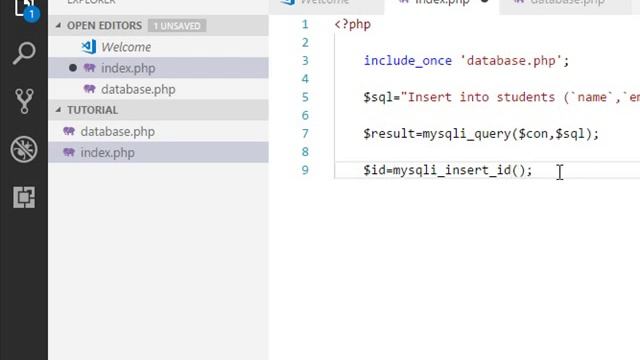640x360 pixels.
Task: Click the Visual Studio Code icon beside Welcome
Action: pos(89,47)
